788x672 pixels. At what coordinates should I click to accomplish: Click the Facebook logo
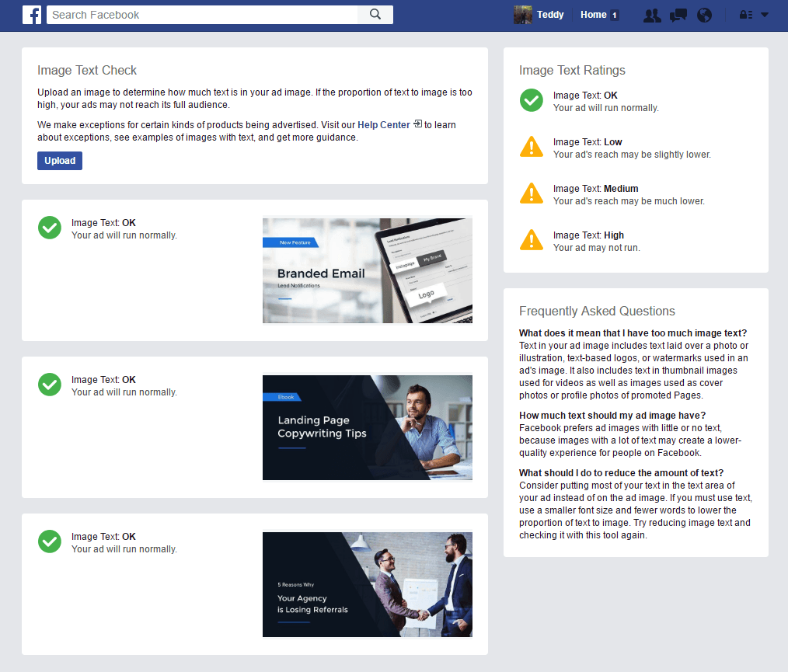(32, 14)
